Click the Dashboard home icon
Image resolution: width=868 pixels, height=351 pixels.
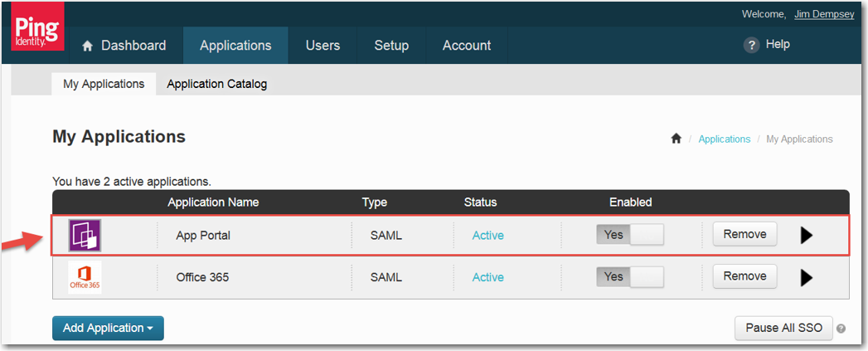point(88,46)
